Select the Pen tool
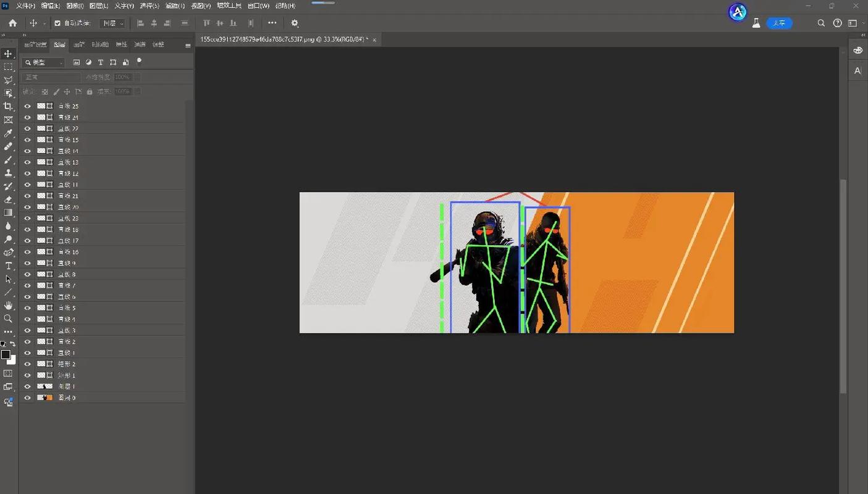This screenshot has height=494, width=868. pos(8,253)
